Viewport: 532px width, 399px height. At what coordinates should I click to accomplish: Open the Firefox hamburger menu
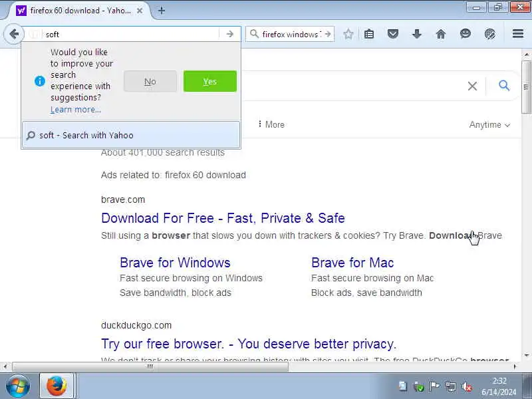(518, 34)
